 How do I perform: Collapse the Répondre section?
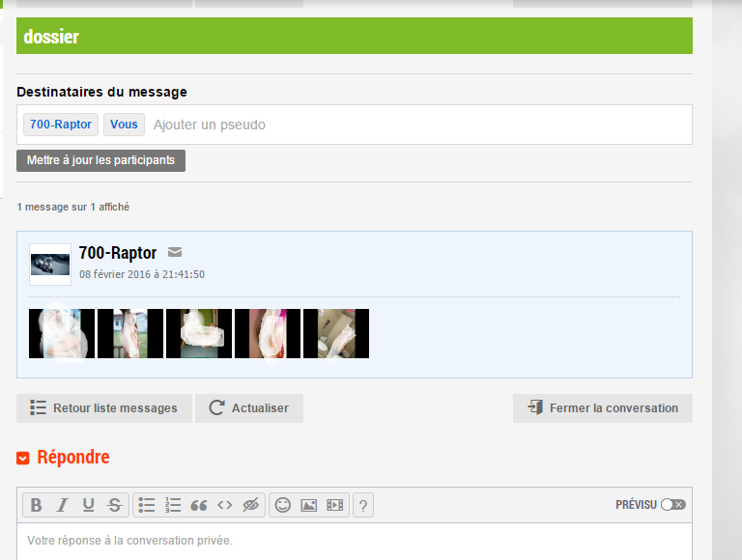click(23, 458)
